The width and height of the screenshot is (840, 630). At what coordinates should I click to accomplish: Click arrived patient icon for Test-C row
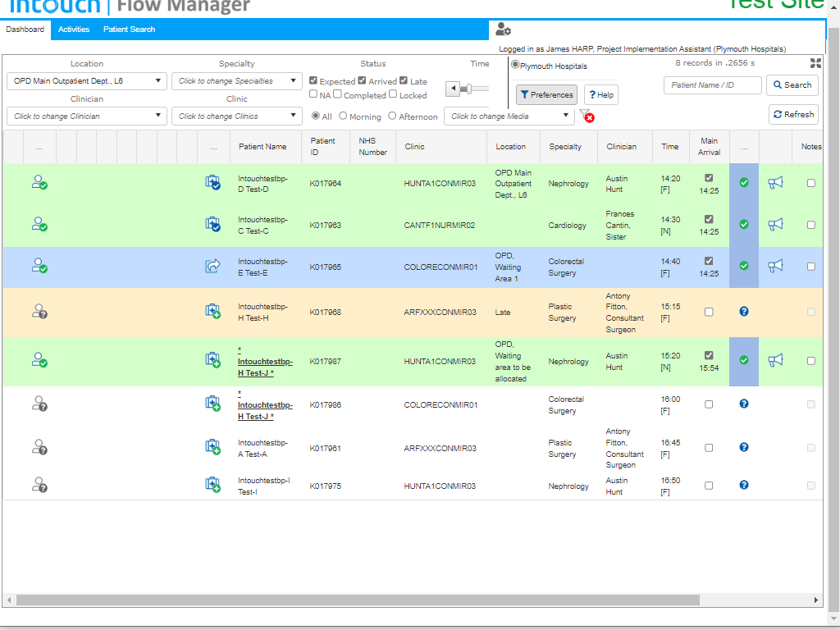[x=39, y=225]
